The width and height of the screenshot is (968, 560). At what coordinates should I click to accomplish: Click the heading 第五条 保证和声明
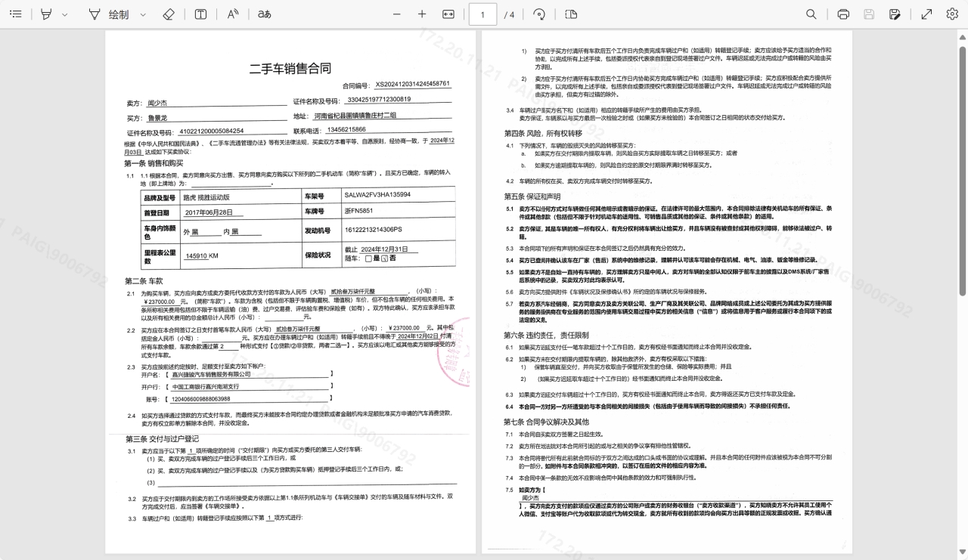(532, 196)
